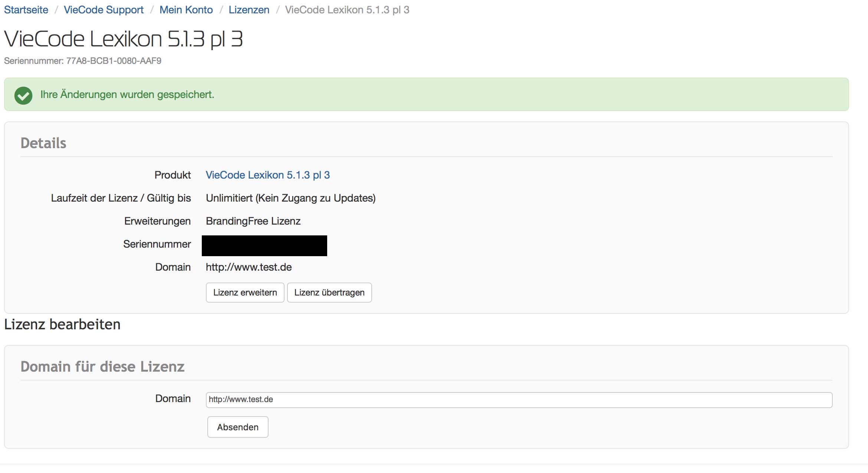Focus the Domain input field

click(519, 400)
